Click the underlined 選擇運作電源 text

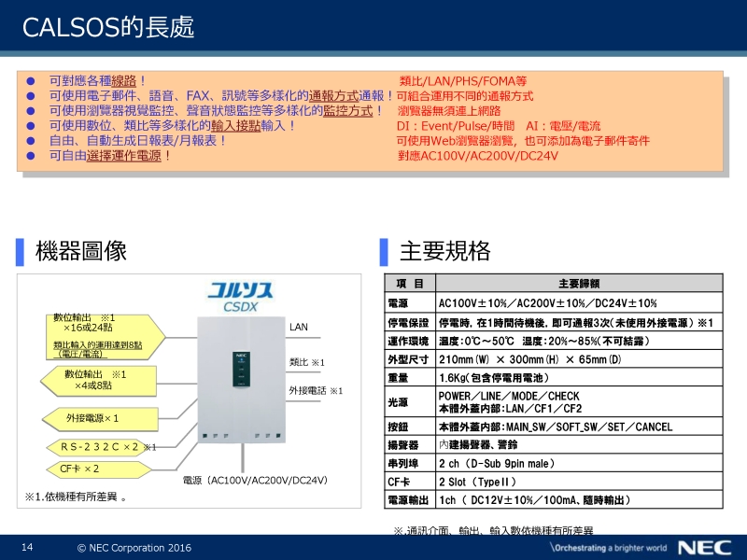[x=124, y=156]
